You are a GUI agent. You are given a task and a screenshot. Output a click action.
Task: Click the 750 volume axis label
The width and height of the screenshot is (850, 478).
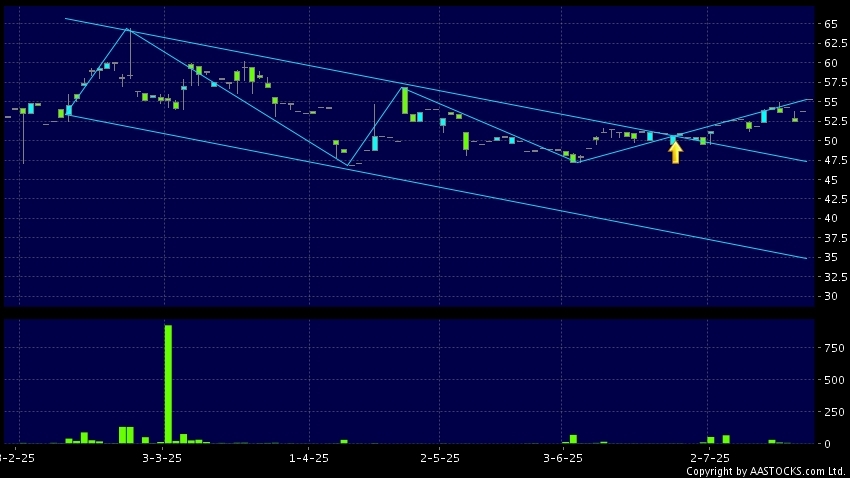point(834,348)
